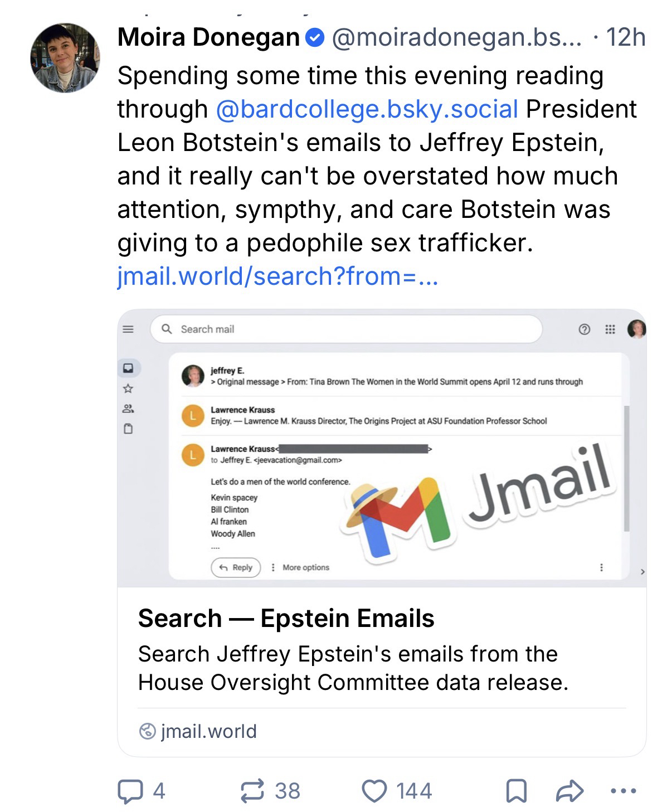Select the Jmail inbox sidebar icon
The width and height of the screenshot is (672, 812).
(128, 368)
